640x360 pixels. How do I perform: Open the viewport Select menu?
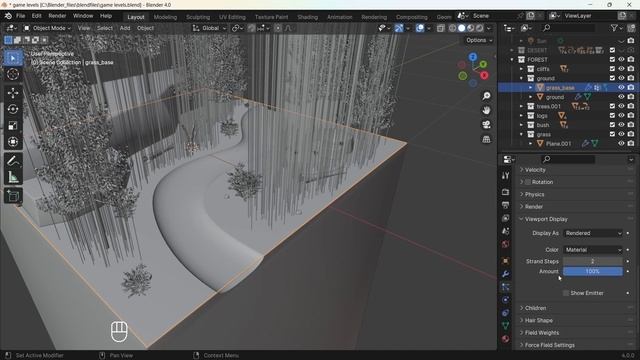[104, 28]
